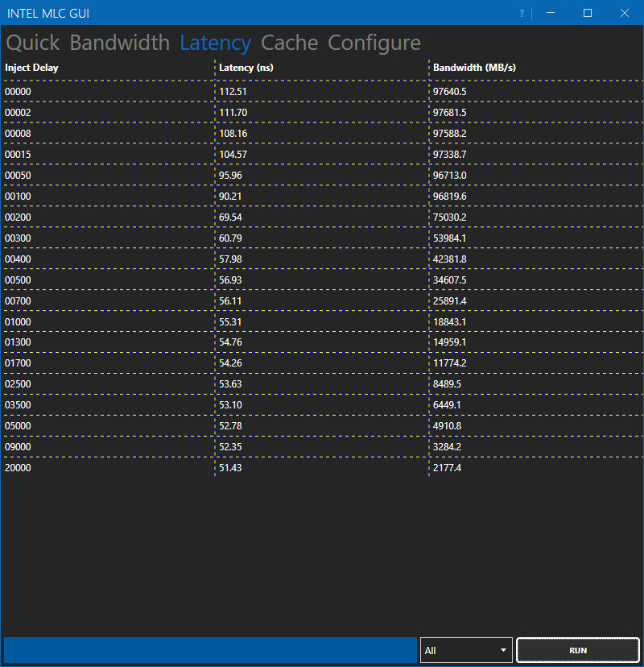Select inject delay cell 00100
This screenshot has height=667, width=644.
[x=18, y=196]
